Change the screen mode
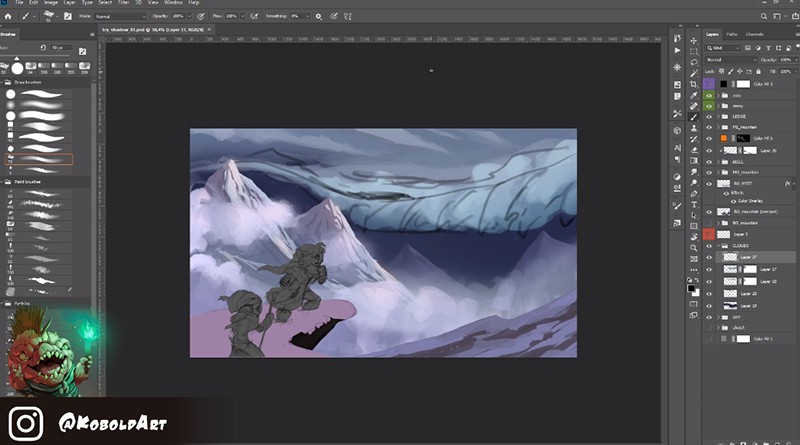 694,315
